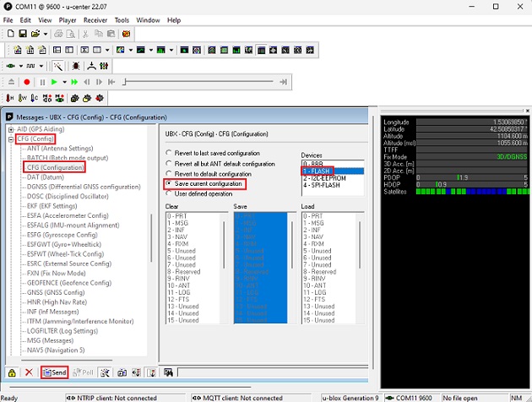Click the lock icon in message toolbar
The width and height of the screenshot is (532, 402).
point(12,372)
